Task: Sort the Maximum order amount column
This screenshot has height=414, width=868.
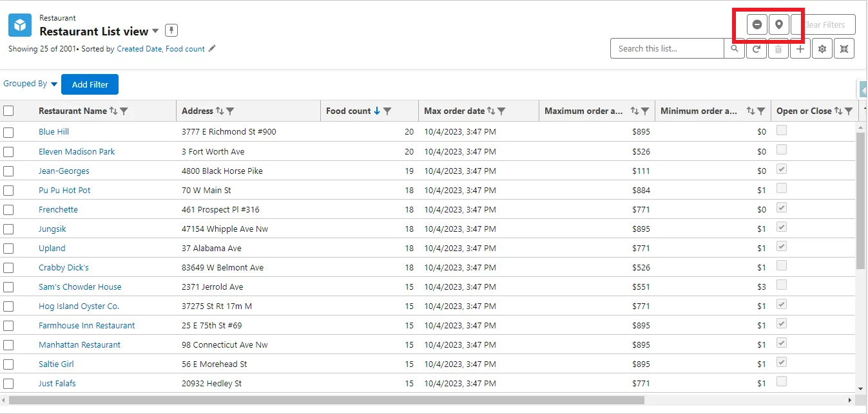Action: click(635, 111)
